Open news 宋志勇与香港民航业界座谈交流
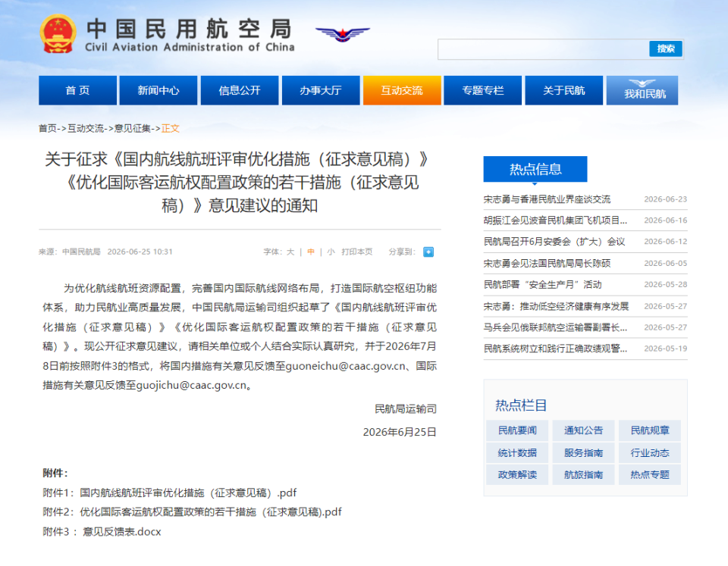This screenshot has height=566, width=728. pyautogui.click(x=547, y=199)
